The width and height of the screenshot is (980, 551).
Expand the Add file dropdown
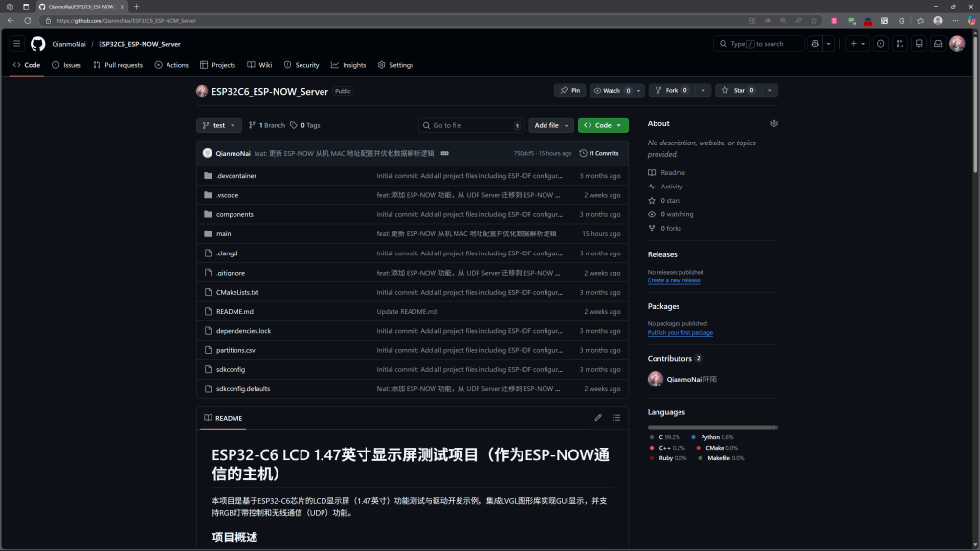pyautogui.click(x=550, y=125)
